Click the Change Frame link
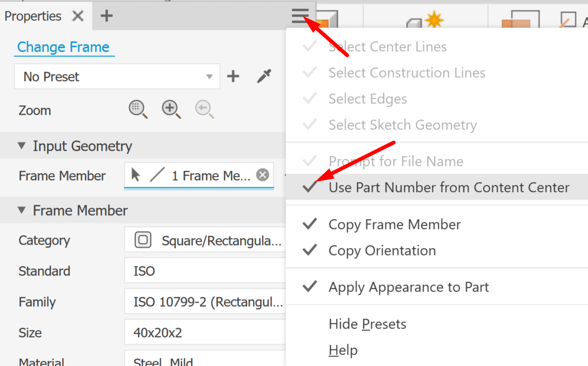The image size is (588, 366). click(64, 47)
